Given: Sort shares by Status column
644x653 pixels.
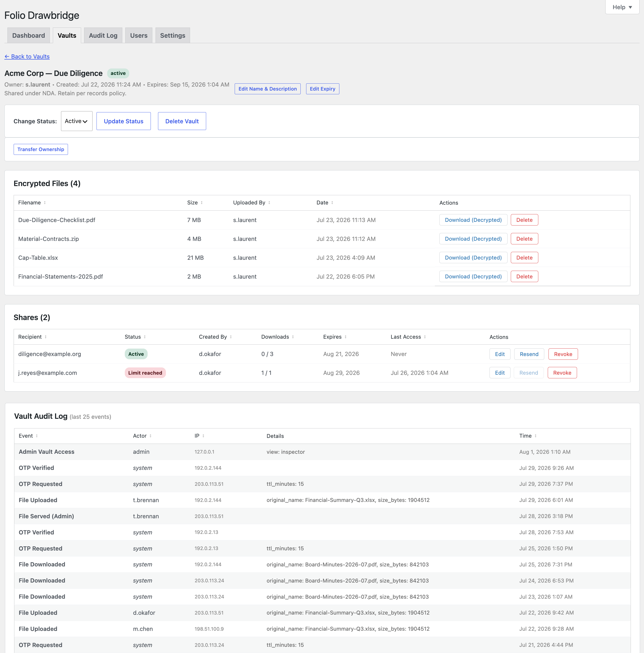Looking at the screenshot, I should [x=135, y=337].
